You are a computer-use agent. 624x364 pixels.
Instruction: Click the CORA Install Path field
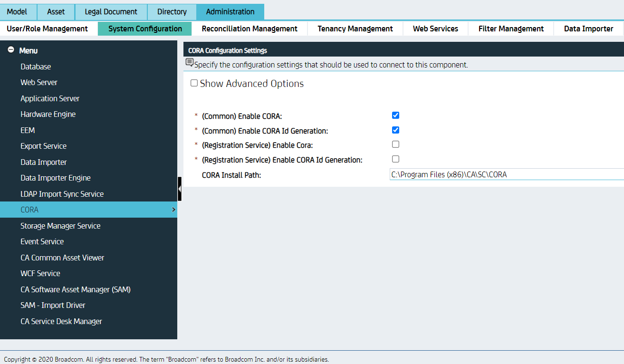506,174
